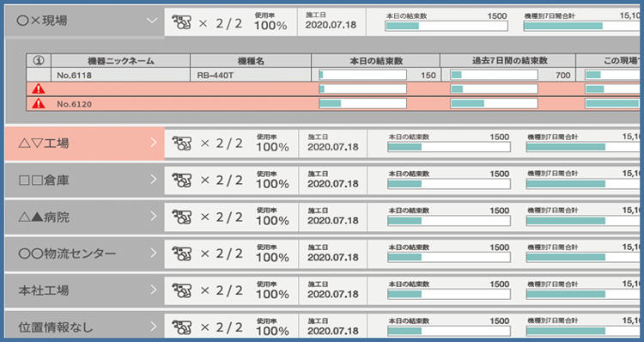
Task: Click the □□倉庫 site name
Action: pos(44,180)
